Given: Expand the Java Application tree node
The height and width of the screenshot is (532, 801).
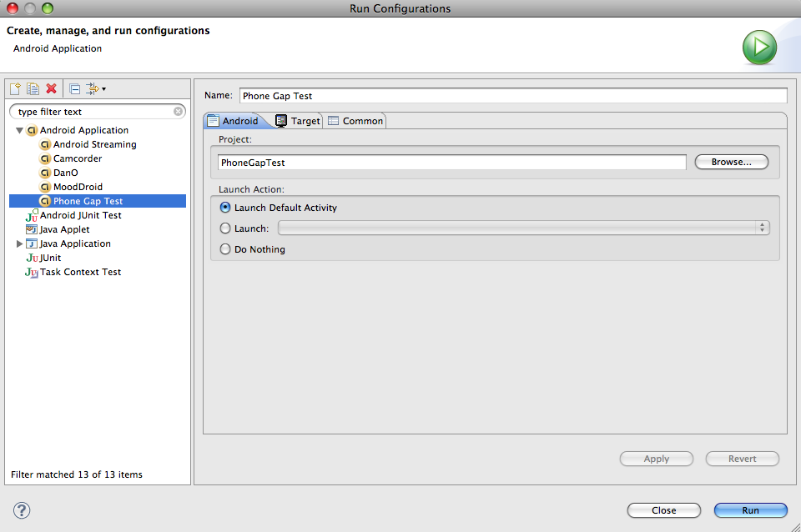Looking at the screenshot, I should pyautogui.click(x=19, y=243).
